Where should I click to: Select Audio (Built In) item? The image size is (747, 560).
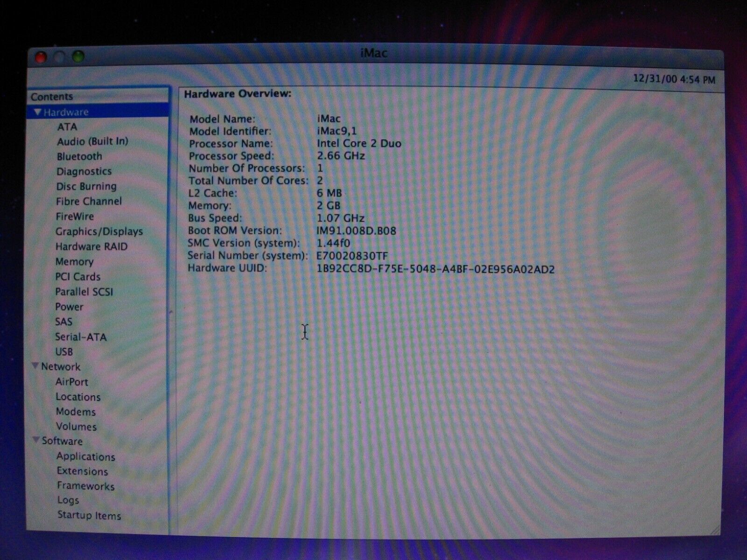click(92, 141)
